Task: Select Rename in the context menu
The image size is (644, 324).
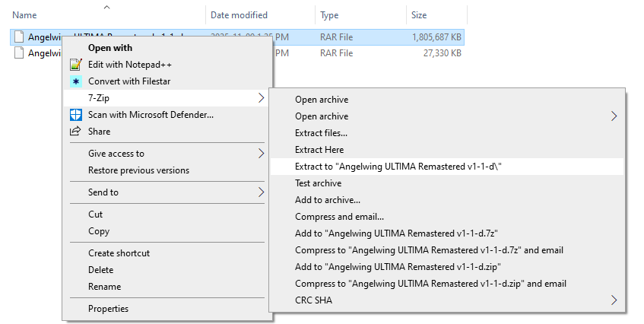Action: [104, 287]
